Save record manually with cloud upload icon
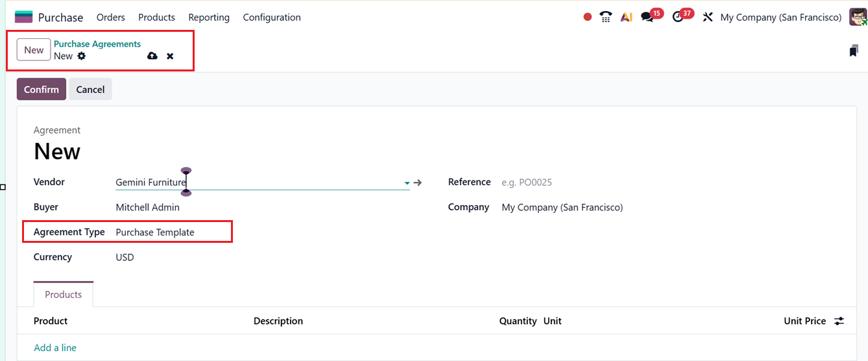 point(152,56)
